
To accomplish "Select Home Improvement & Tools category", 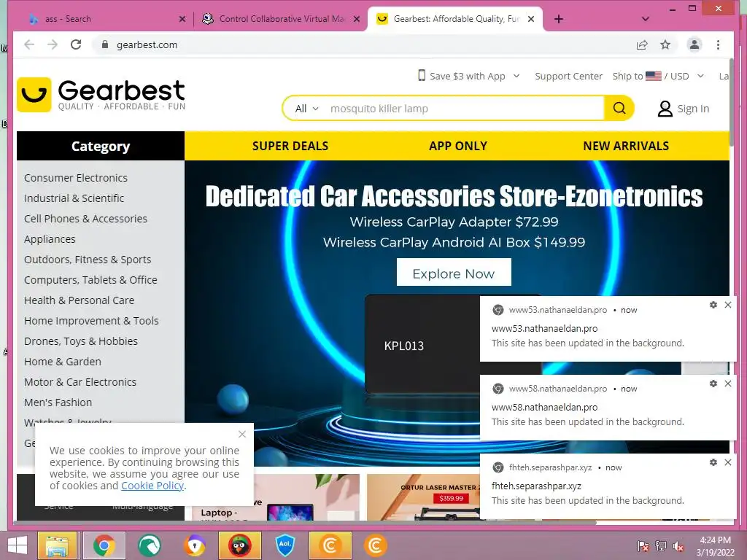I will point(91,321).
